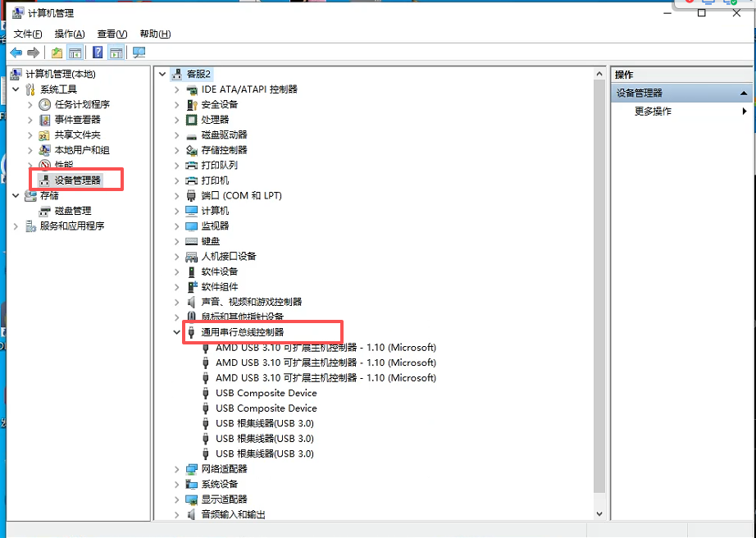Collapse the 系统工具 node chevron
The width and height of the screenshot is (756, 538).
pos(16,89)
